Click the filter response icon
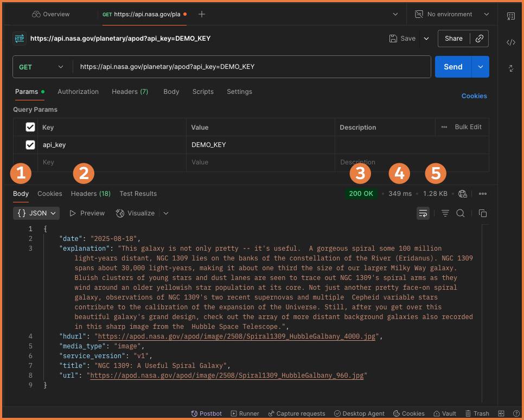Viewport: 524px width, 420px height. tap(445, 213)
